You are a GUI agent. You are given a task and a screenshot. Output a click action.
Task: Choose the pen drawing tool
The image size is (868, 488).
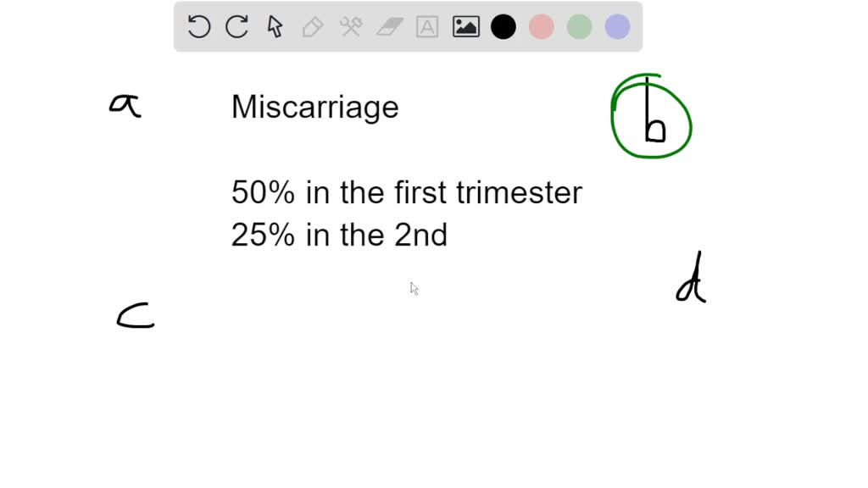312,27
